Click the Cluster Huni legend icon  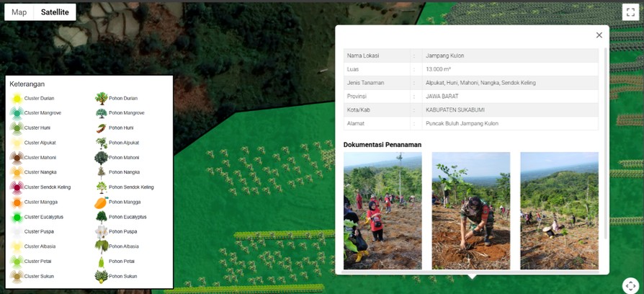click(x=17, y=128)
